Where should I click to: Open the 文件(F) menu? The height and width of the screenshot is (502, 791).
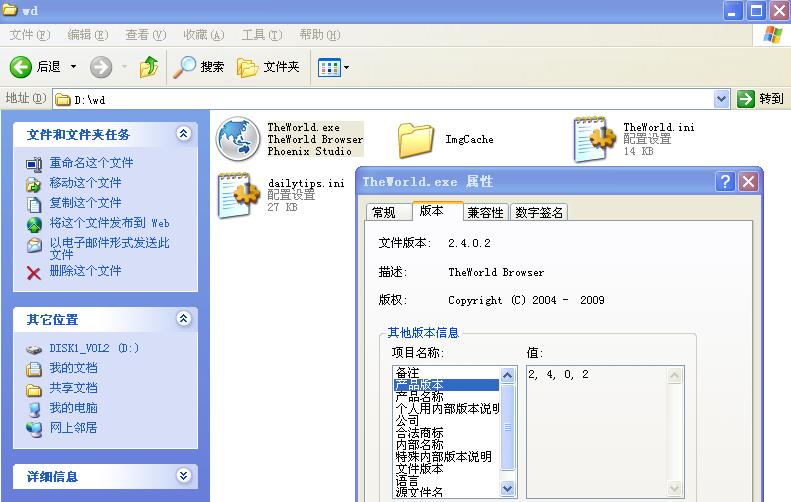30,35
